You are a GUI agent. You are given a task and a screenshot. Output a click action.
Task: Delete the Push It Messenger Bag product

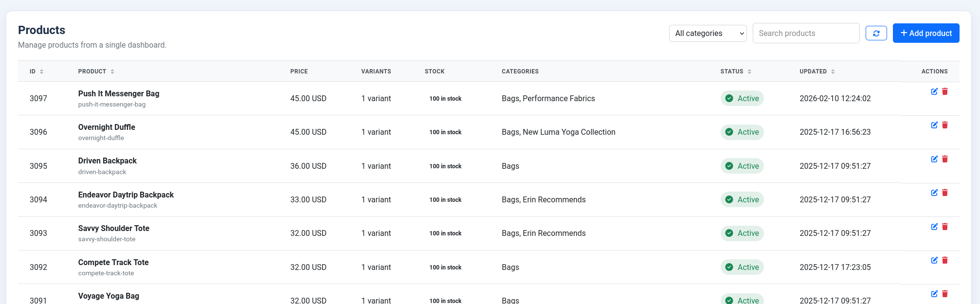pyautogui.click(x=945, y=91)
